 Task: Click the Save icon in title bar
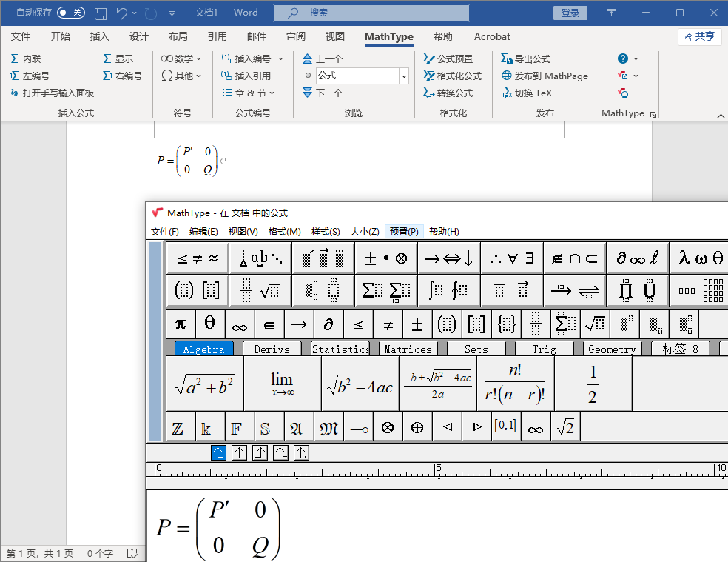coord(101,13)
